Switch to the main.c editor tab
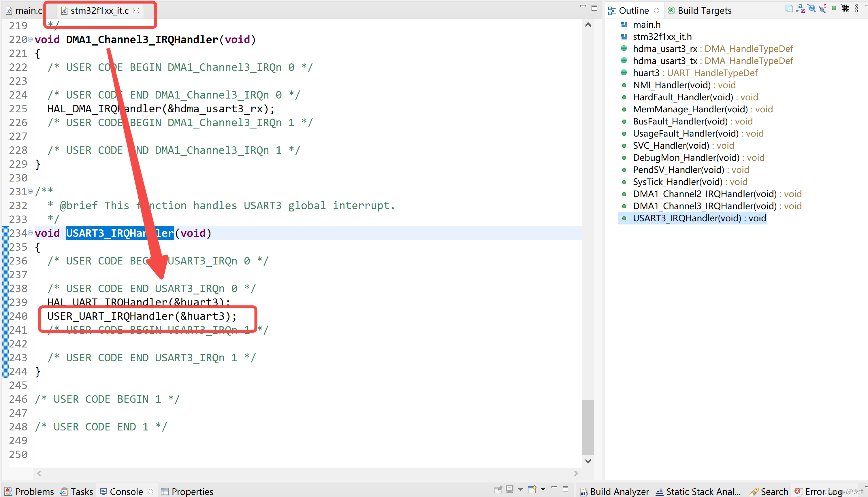The height and width of the screenshot is (497, 868). tap(25, 11)
